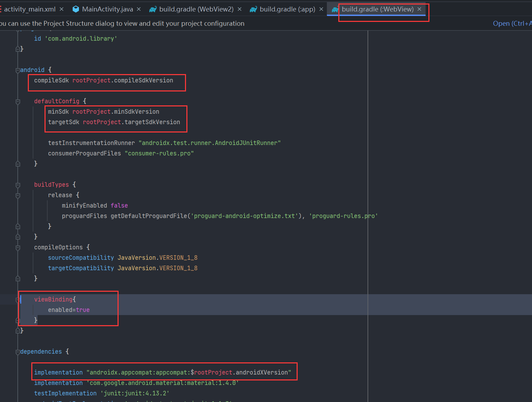Switch to the activity_main.xml tab

(30, 9)
